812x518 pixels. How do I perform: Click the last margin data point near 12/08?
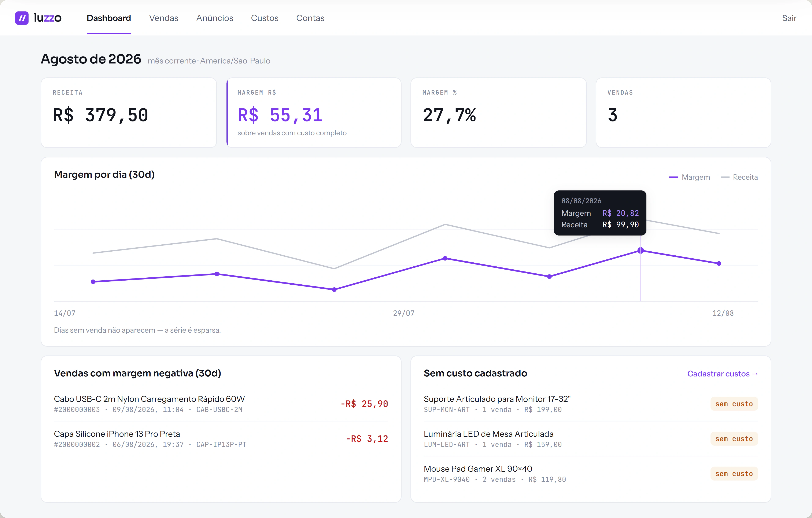coord(719,263)
